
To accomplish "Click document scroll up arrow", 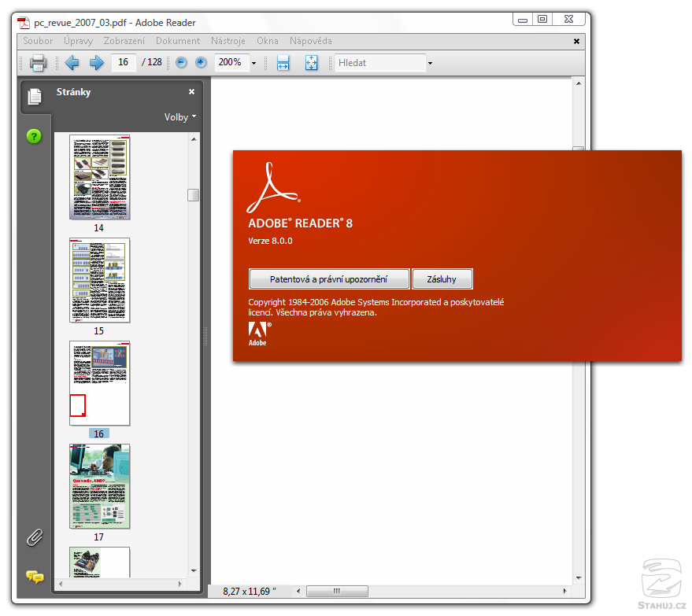I will pos(579,83).
